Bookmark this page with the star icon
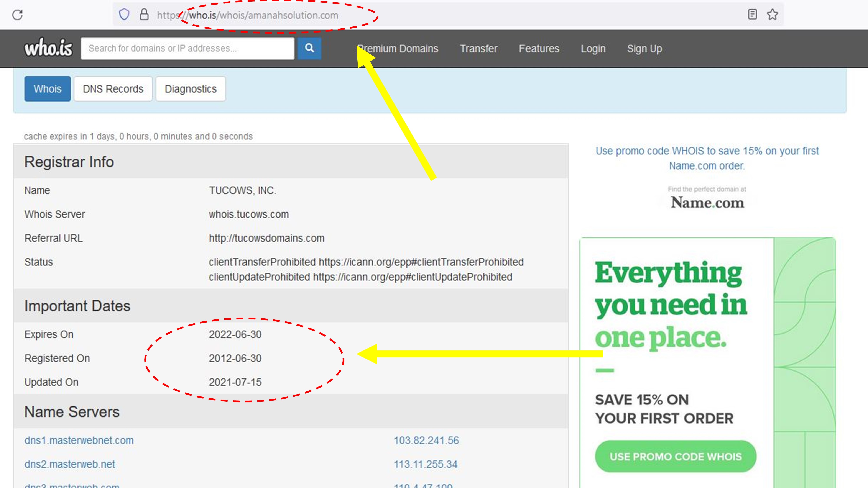This screenshot has height=488, width=868. pyautogui.click(x=773, y=14)
